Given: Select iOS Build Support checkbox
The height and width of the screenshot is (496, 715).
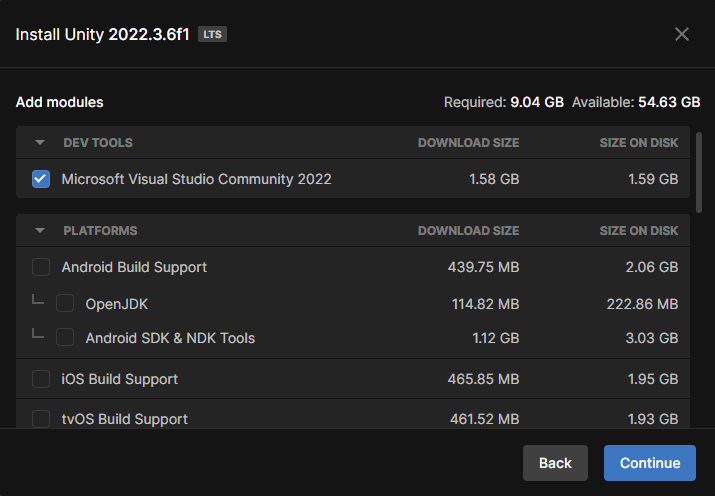Looking at the screenshot, I should tap(41, 379).
